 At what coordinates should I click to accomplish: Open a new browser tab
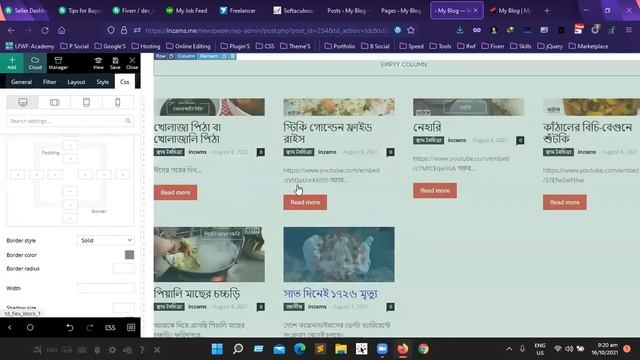coord(547,11)
